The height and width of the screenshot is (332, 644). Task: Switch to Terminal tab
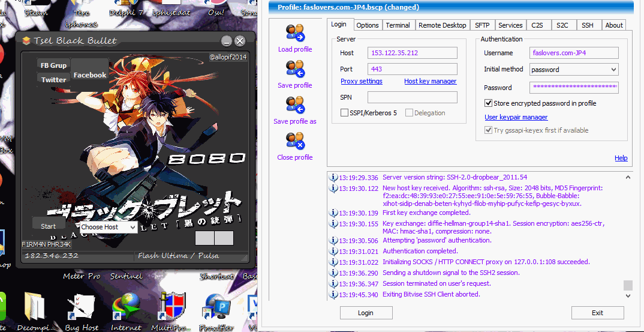click(x=398, y=25)
